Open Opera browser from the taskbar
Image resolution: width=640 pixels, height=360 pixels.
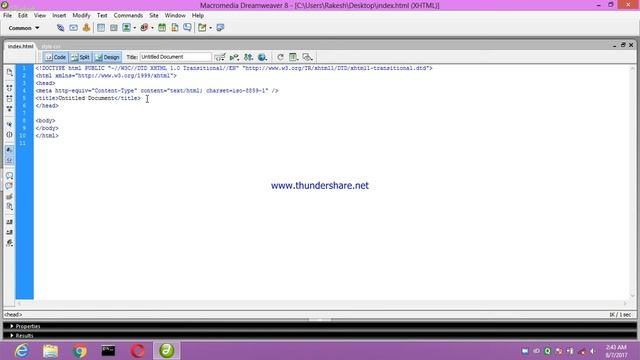(x=138, y=351)
